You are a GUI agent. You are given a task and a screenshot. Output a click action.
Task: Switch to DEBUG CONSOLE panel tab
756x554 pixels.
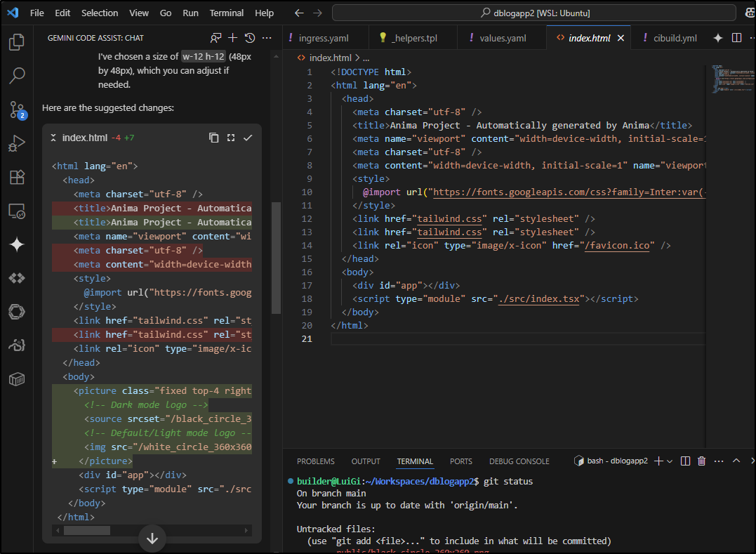coord(519,461)
